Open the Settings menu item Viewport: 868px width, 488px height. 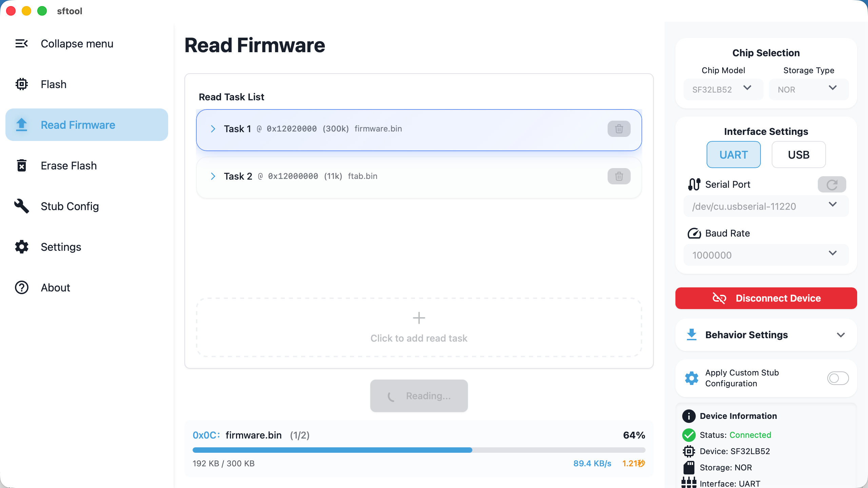tap(61, 247)
